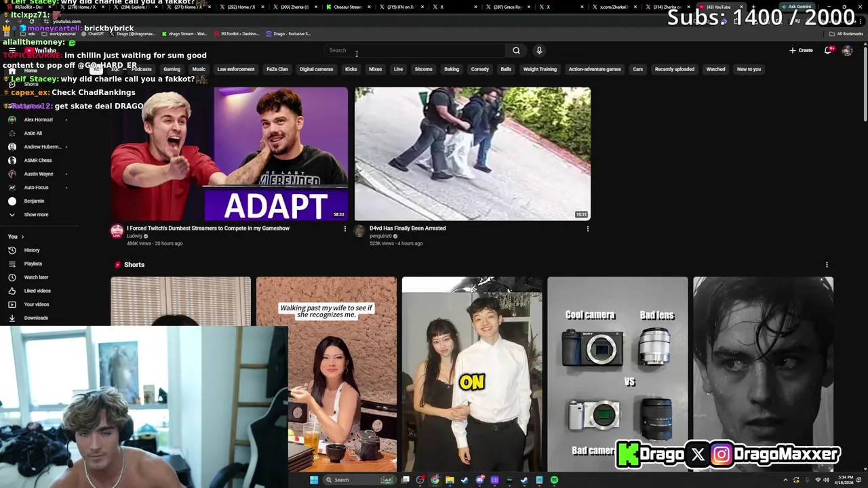The width and height of the screenshot is (868, 488).
Task: Open penguinz0 channel avatar
Action: click(x=359, y=232)
